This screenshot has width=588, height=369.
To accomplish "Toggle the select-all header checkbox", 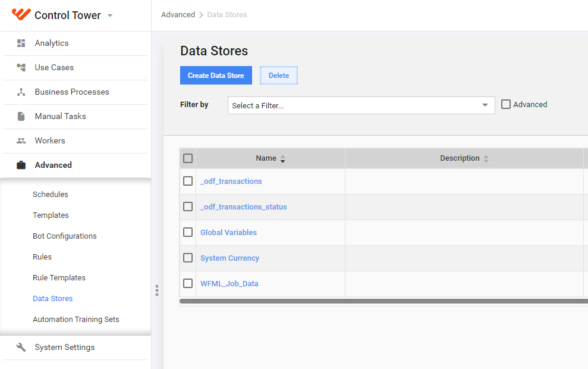I will pos(188,158).
